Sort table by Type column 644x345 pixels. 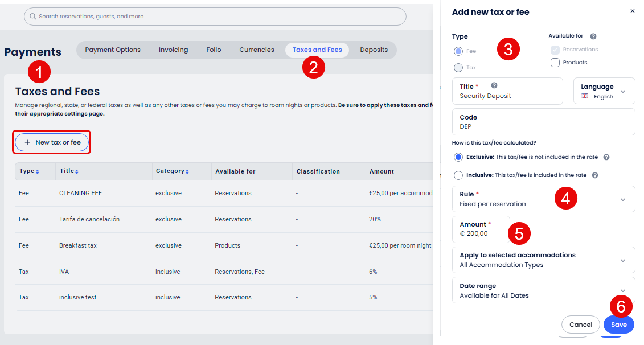[x=38, y=171]
